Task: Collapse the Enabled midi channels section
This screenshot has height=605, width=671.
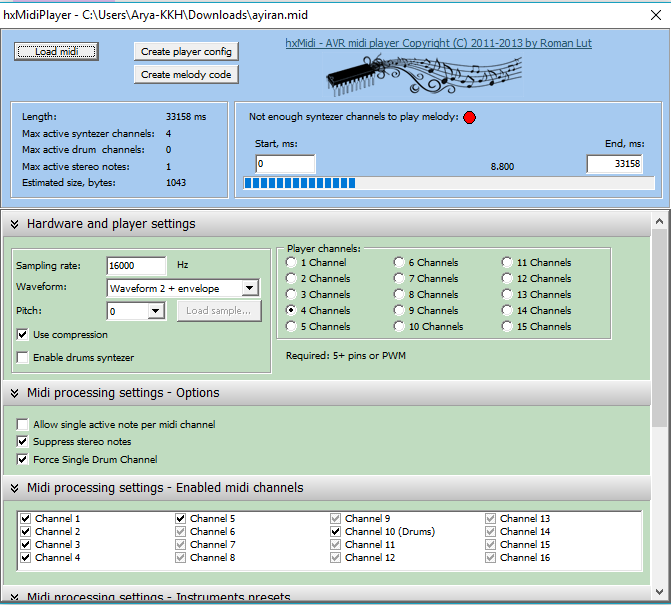Action: 15,488
